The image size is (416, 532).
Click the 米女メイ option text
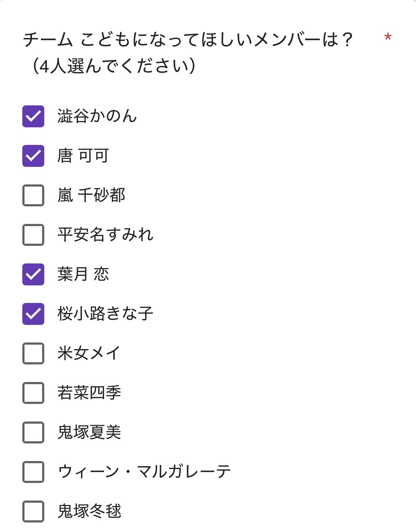point(89,353)
